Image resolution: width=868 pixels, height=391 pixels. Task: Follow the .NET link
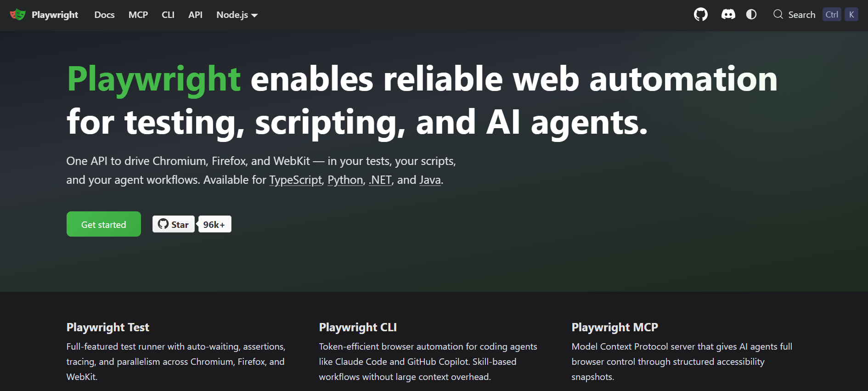click(x=380, y=180)
